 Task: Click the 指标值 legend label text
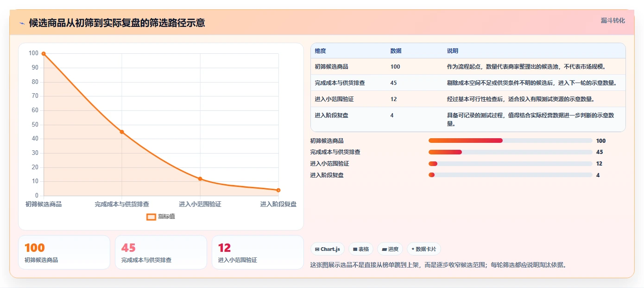point(166,217)
